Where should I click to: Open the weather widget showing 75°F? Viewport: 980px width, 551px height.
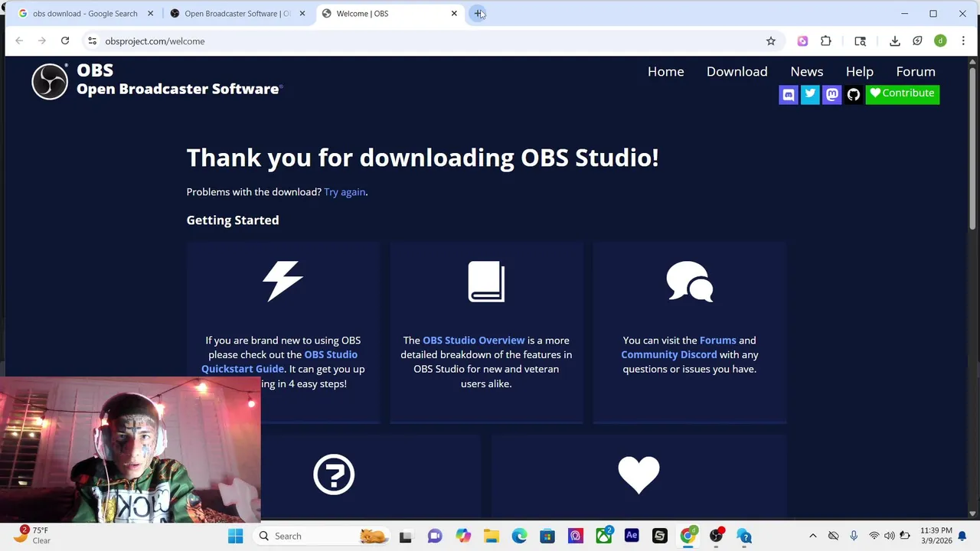(x=31, y=535)
